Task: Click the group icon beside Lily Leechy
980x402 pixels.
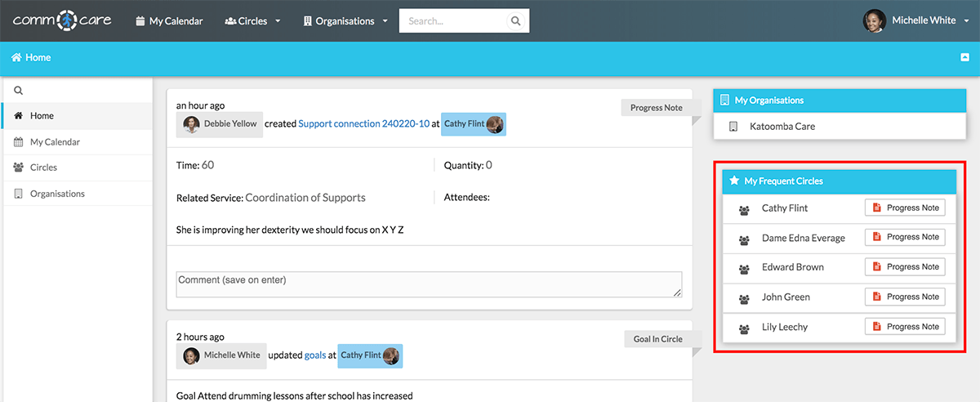Action: (744, 328)
